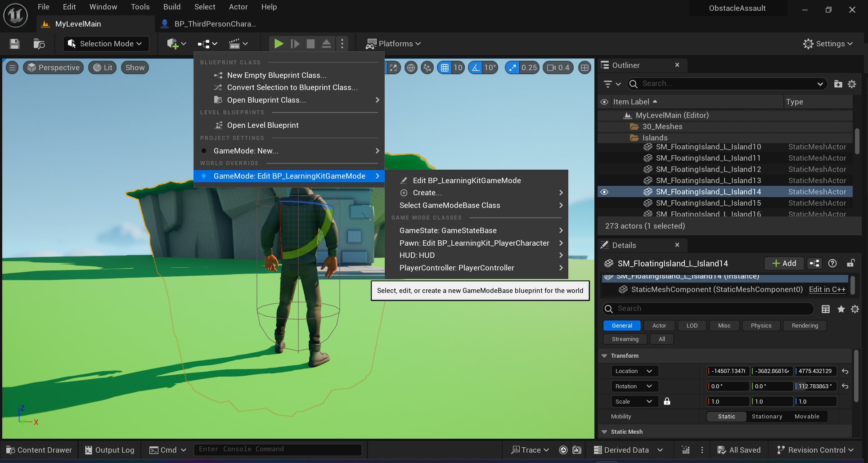Toggle surface snapping icon in viewport
This screenshot has width=868, height=463.
click(427, 67)
